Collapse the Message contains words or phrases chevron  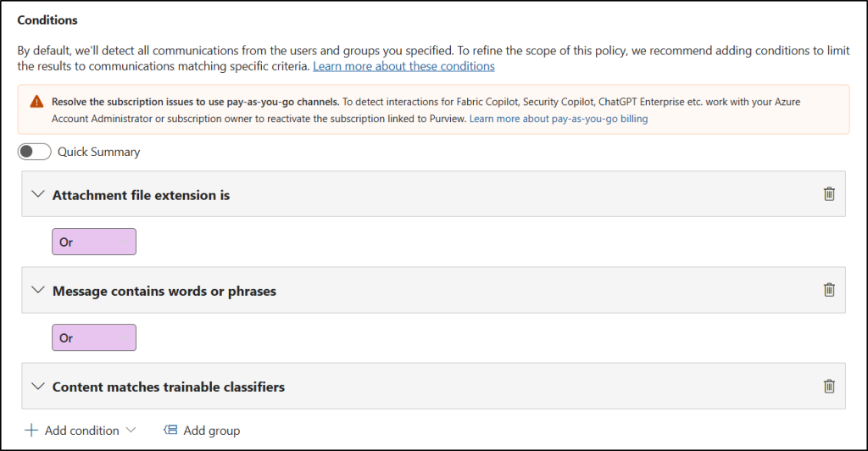pos(37,290)
